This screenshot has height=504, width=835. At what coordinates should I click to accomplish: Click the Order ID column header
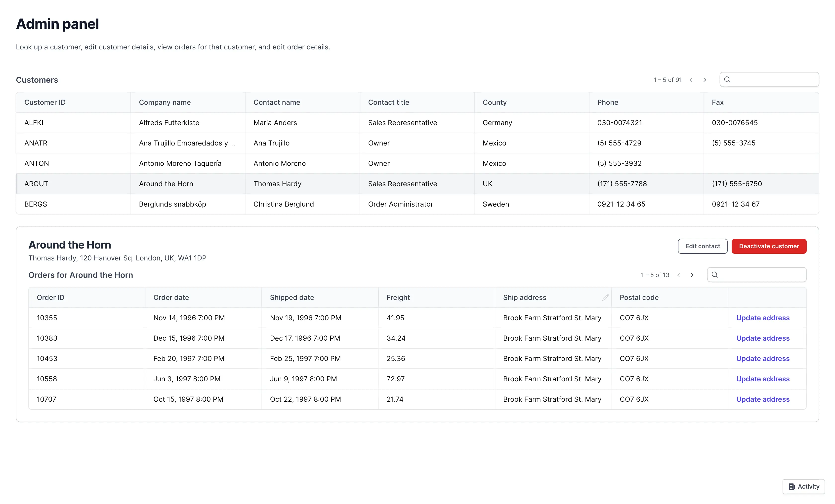pos(87,297)
